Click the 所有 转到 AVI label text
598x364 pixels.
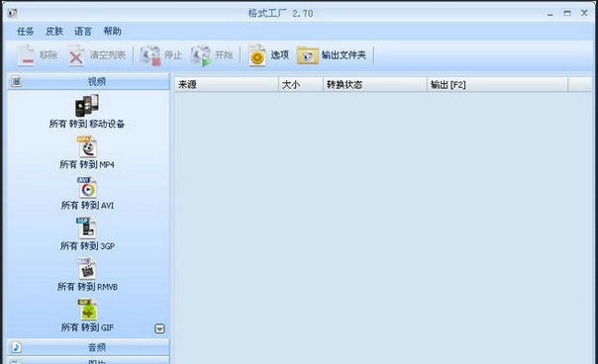coord(87,206)
